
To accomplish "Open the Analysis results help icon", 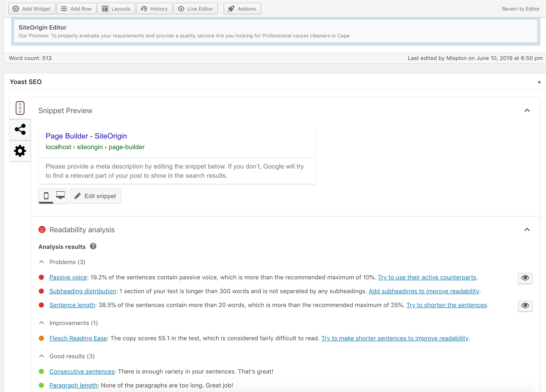I will tap(93, 246).
